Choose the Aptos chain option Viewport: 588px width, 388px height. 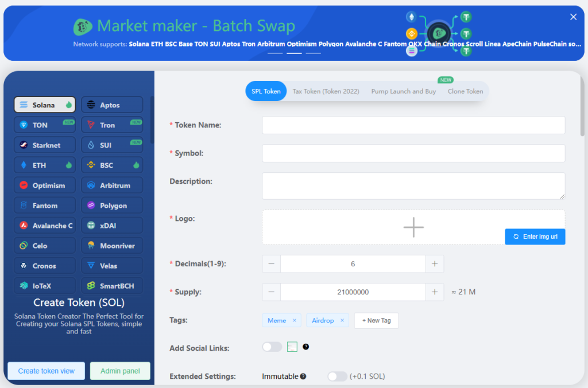click(x=112, y=105)
